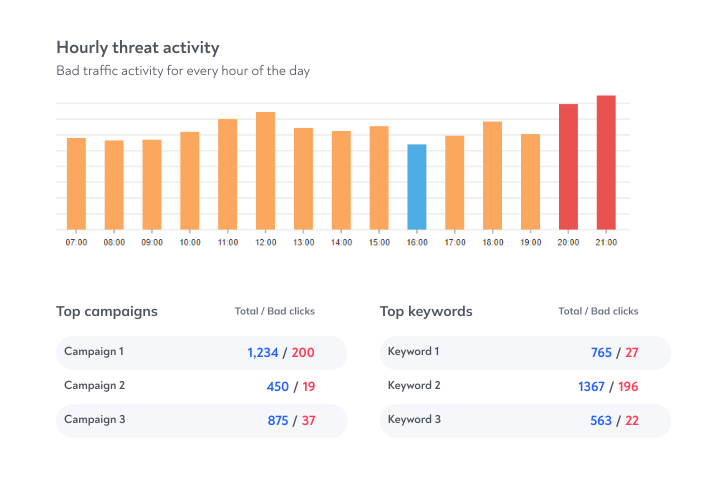Select the Campaign 2 row
Viewport: 707px width, 484px height.
(202, 387)
